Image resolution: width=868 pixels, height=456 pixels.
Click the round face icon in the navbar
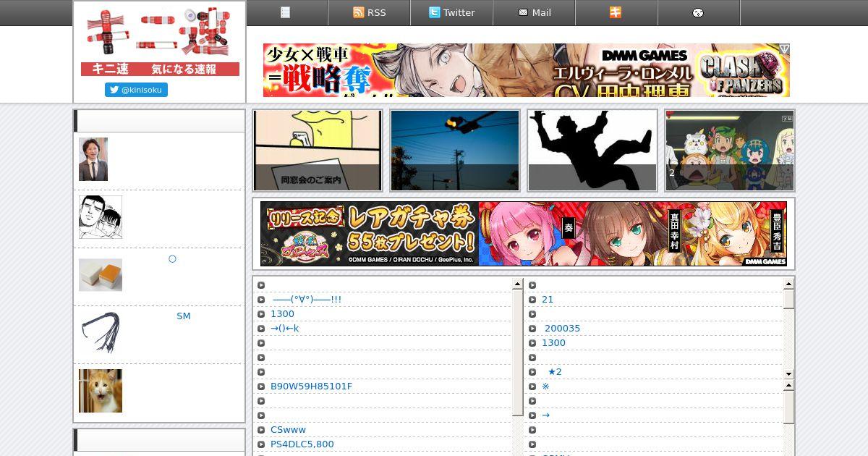(699, 12)
